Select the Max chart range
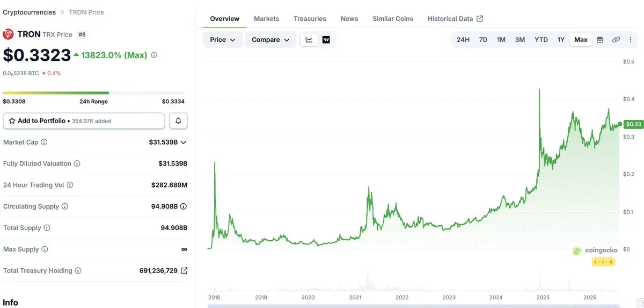Viewport: 644px width, 308px height. [581, 40]
